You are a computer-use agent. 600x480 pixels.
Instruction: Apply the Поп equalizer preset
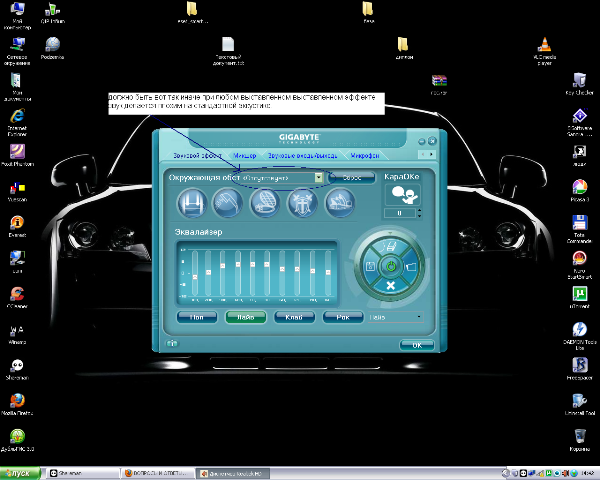point(197,317)
